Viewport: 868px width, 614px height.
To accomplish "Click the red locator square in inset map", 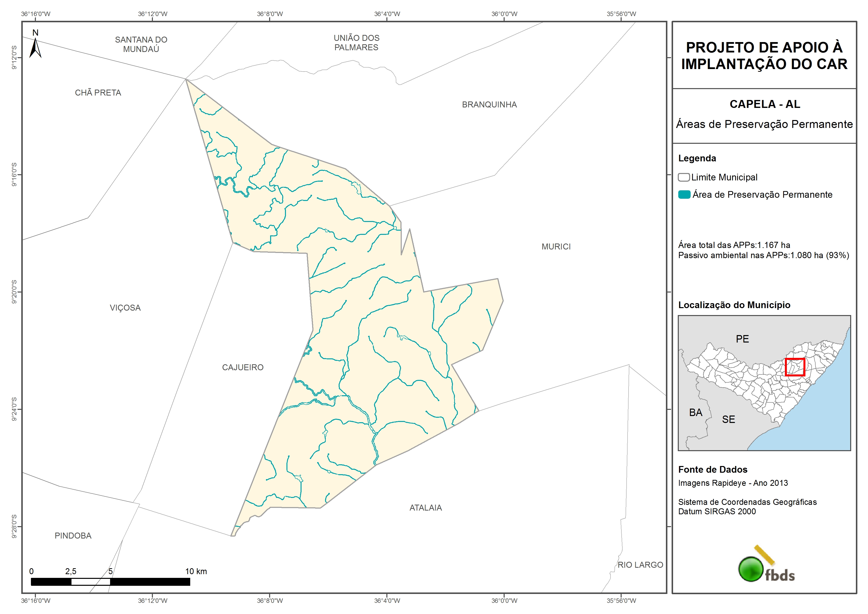I will [795, 367].
